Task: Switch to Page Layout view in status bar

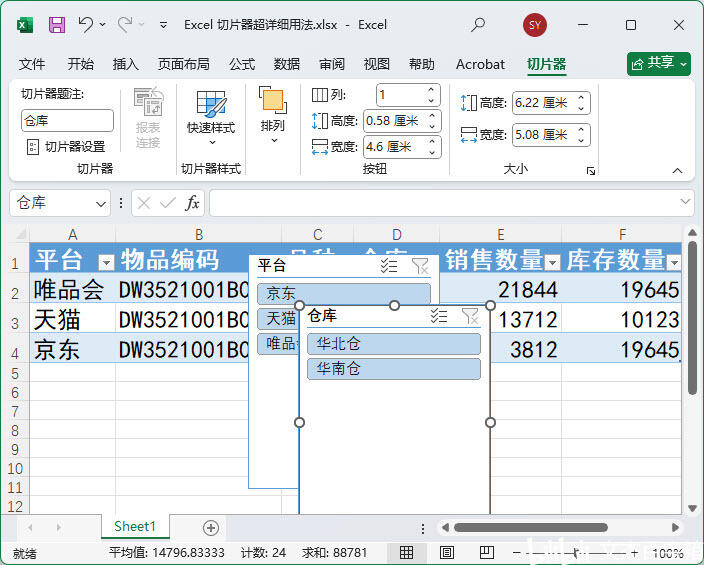Action: (447, 552)
